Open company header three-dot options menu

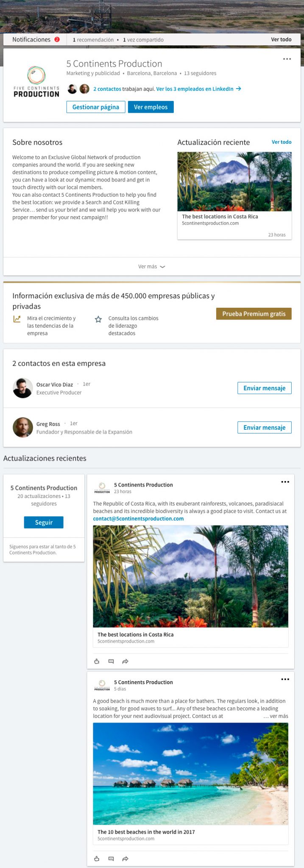tap(287, 59)
